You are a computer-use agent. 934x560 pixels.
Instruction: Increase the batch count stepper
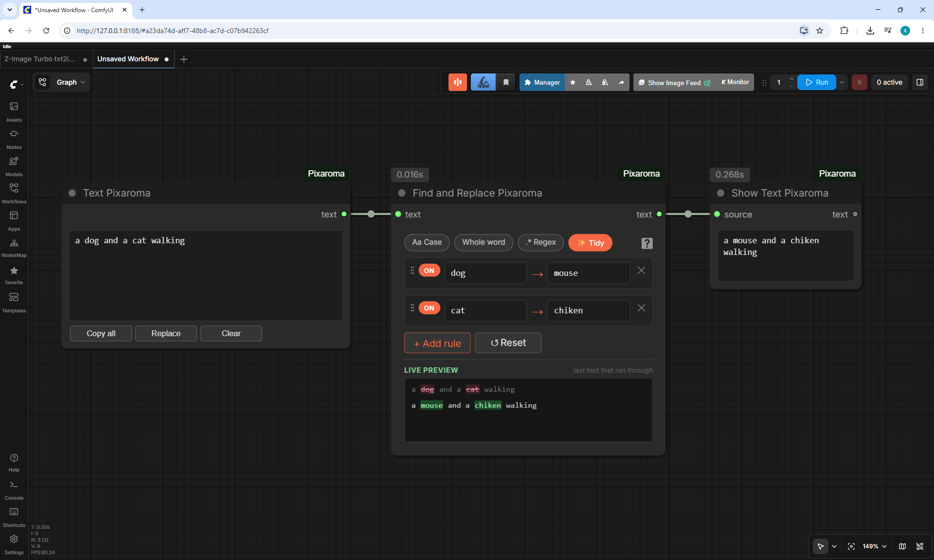point(791,79)
